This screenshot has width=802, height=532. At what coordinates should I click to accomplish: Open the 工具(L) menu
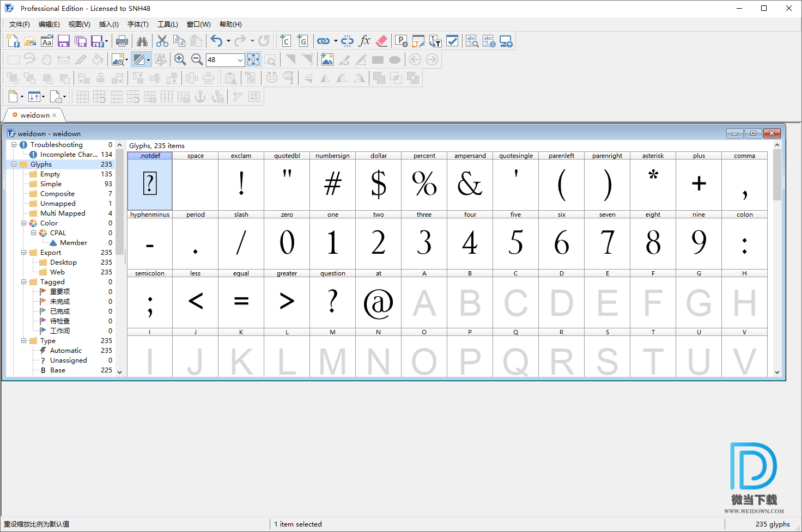(x=168, y=25)
